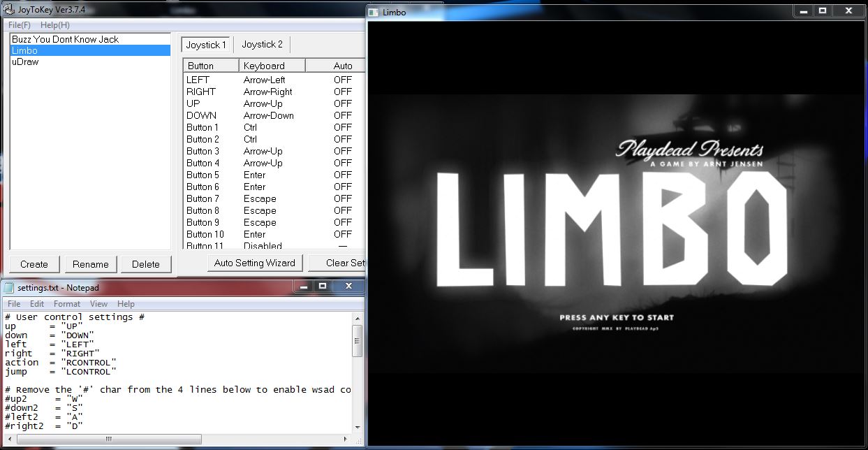Select the Button 7 row

pos(274,198)
